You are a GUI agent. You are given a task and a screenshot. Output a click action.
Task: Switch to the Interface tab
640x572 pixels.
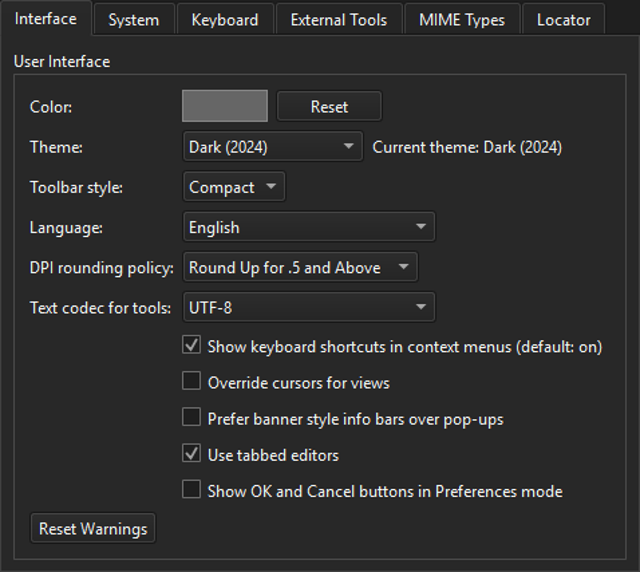point(46,19)
